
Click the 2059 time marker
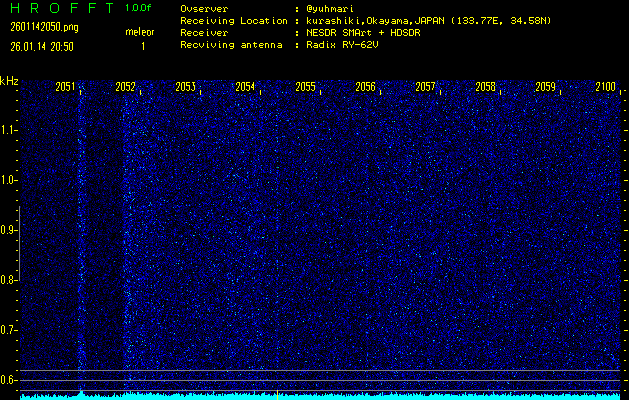[546, 87]
